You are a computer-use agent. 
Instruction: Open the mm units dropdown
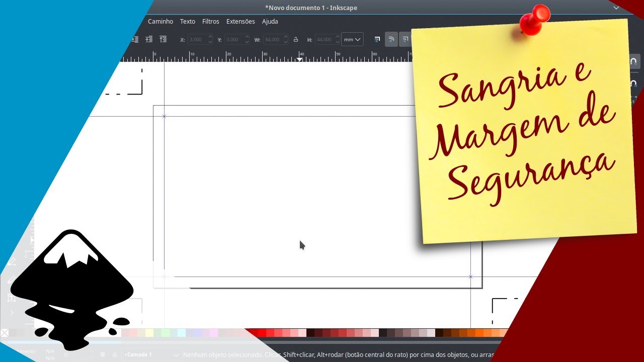click(x=352, y=39)
